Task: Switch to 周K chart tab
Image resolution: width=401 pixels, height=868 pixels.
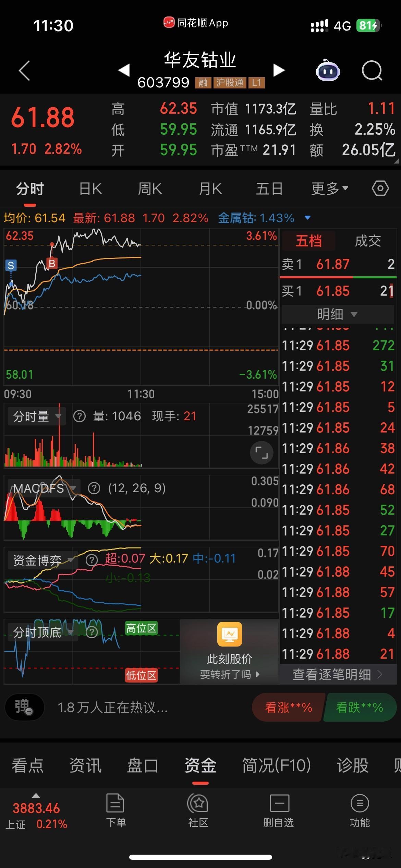Action: click(x=149, y=189)
